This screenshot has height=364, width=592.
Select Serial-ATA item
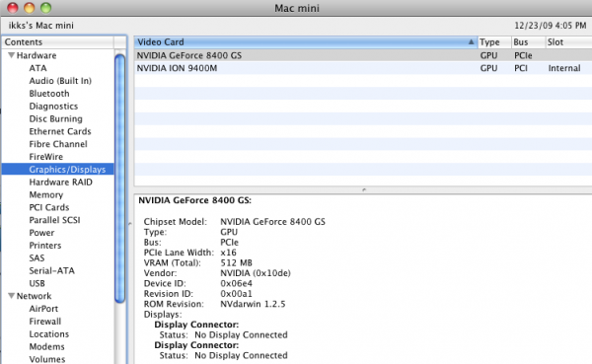pos(51,270)
